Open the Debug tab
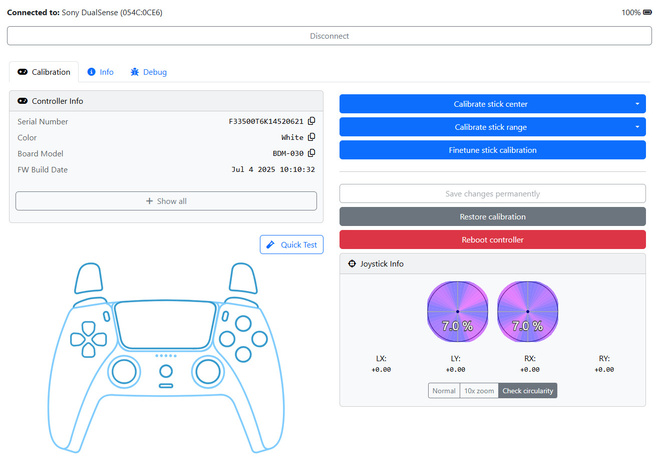Image resolution: width=660 pixels, height=469 pixels. point(149,72)
